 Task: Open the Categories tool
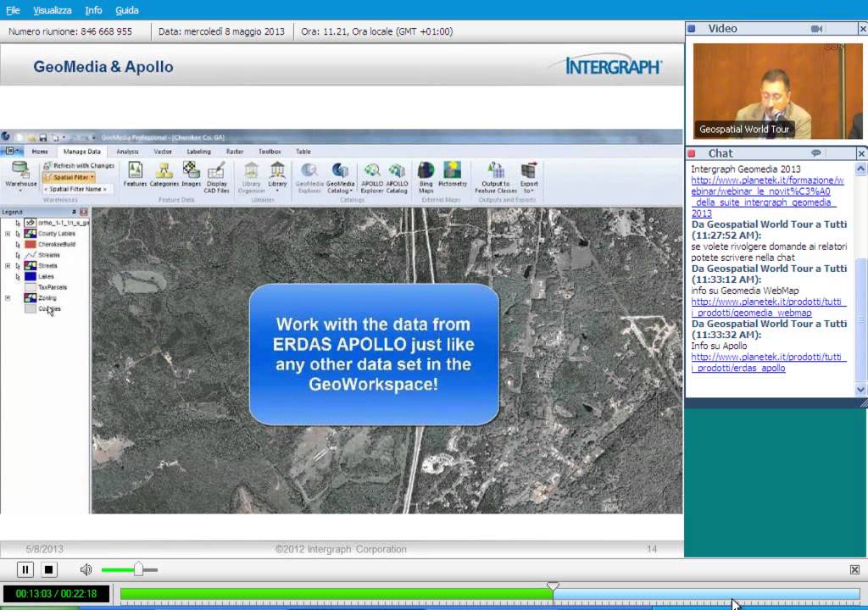[x=164, y=175]
